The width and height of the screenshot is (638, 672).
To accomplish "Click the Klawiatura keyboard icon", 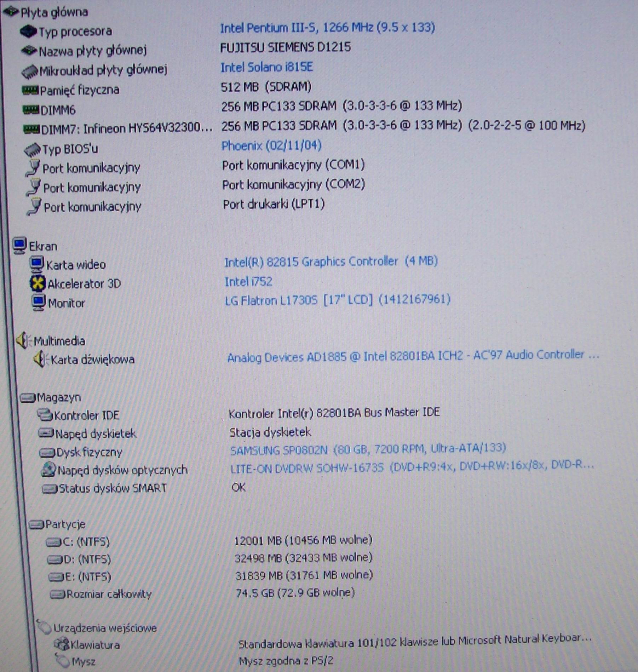I will 62,644.
